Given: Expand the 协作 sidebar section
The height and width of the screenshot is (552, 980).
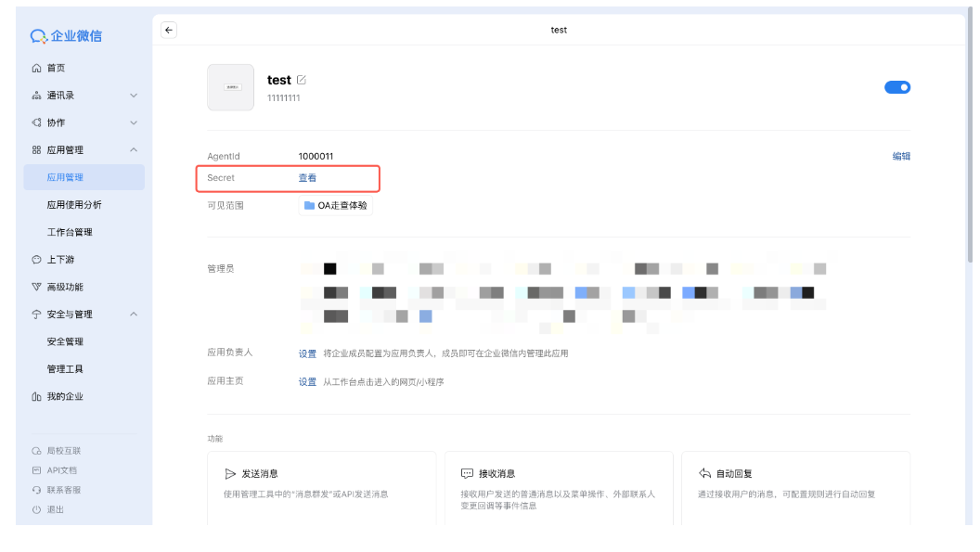Looking at the screenshot, I should coord(133,122).
